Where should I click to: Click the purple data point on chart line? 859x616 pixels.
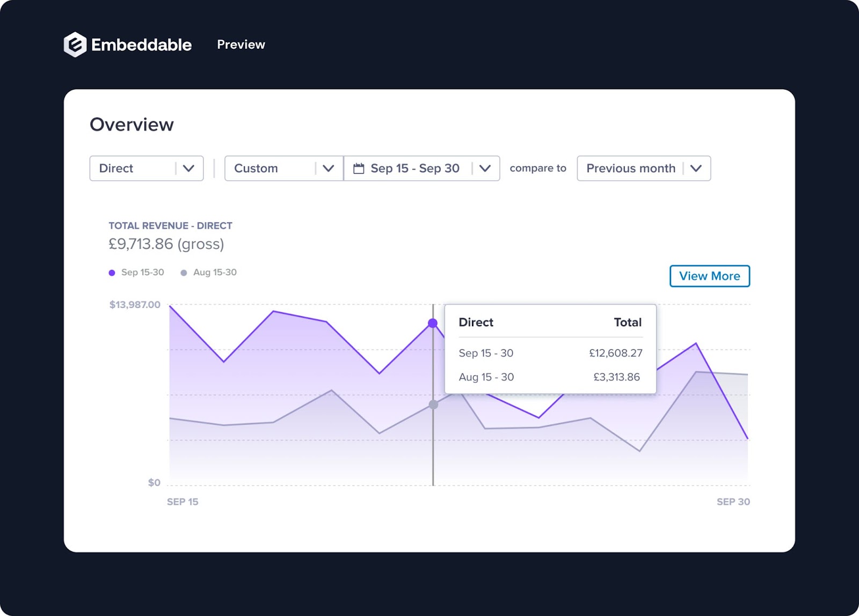coord(433,323)
